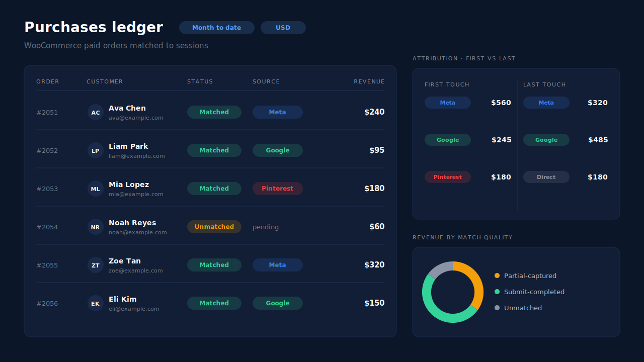Open the Month to date filter pill
The height and width of the screenshot is (362, 644).
217,28
